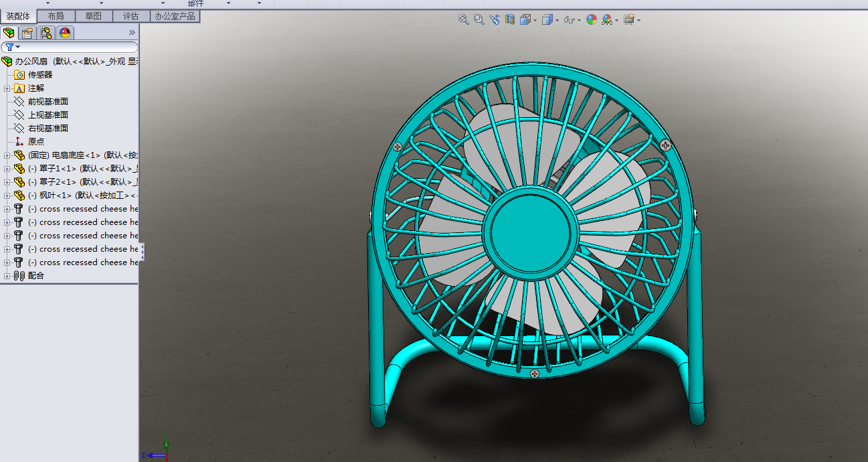Image resolution: width=868 pixels, height=462 pixels.
Task: Select the 传感器 row text
Action: click(x=40, y=75)
